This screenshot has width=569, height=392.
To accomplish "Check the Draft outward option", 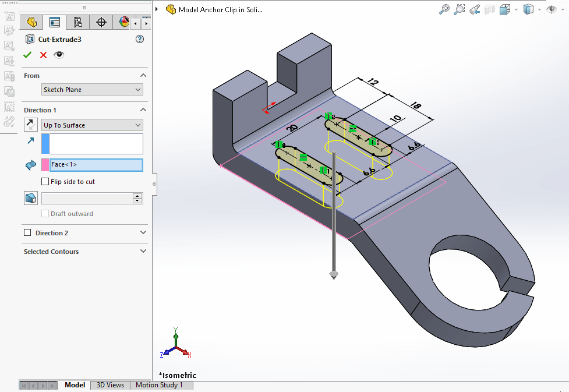I will point(45,213).
